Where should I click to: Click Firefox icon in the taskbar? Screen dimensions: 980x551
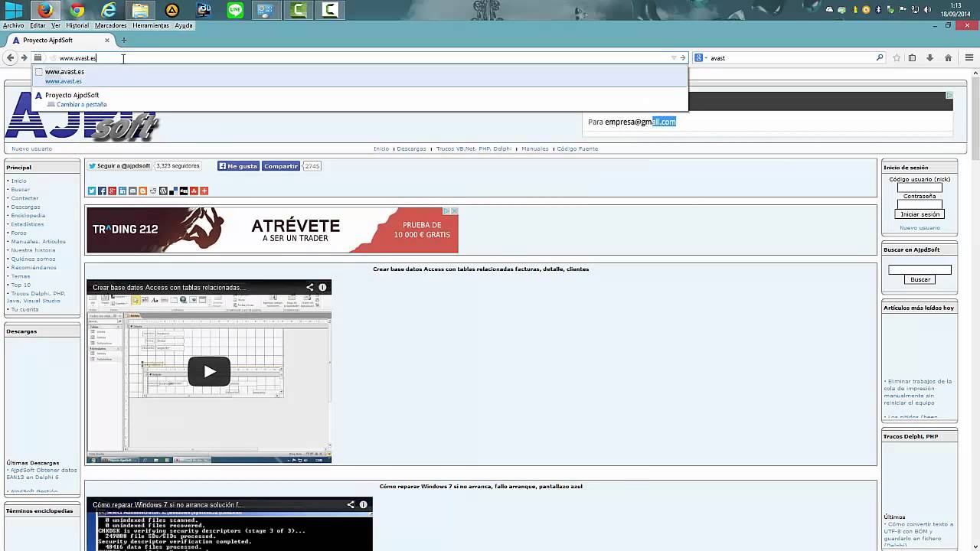(45, 10)
